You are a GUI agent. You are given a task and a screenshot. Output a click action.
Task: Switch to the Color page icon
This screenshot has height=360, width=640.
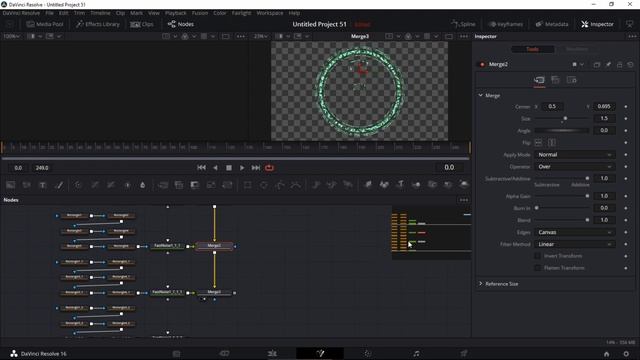368,353
